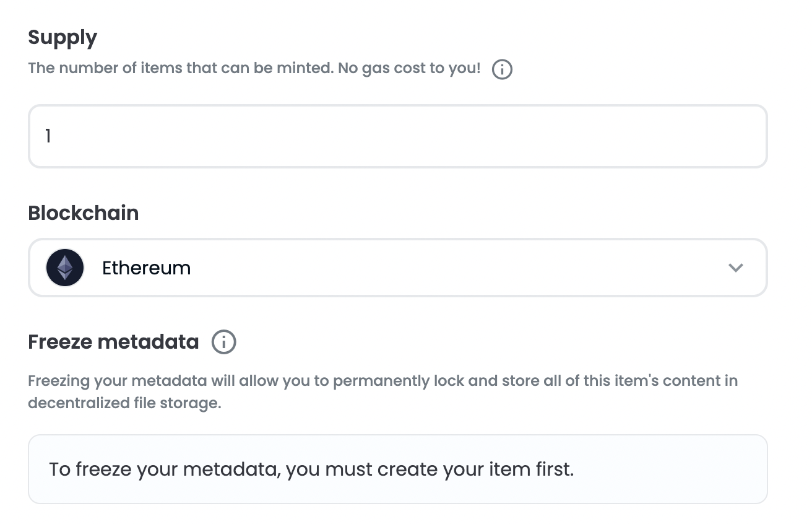Click the value 1 in Supply field

click(48, 136)
